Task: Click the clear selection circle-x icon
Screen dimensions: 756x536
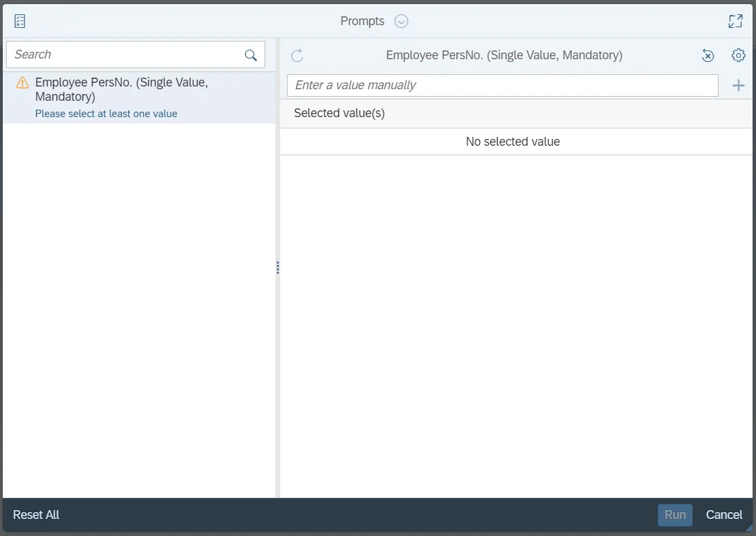Action: pos(708,56)
